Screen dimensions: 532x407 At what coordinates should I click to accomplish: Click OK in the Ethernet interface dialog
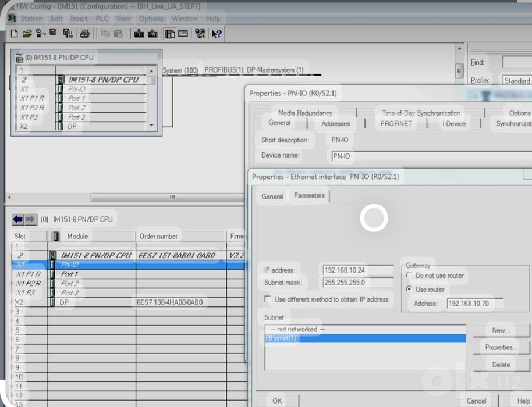277,401
